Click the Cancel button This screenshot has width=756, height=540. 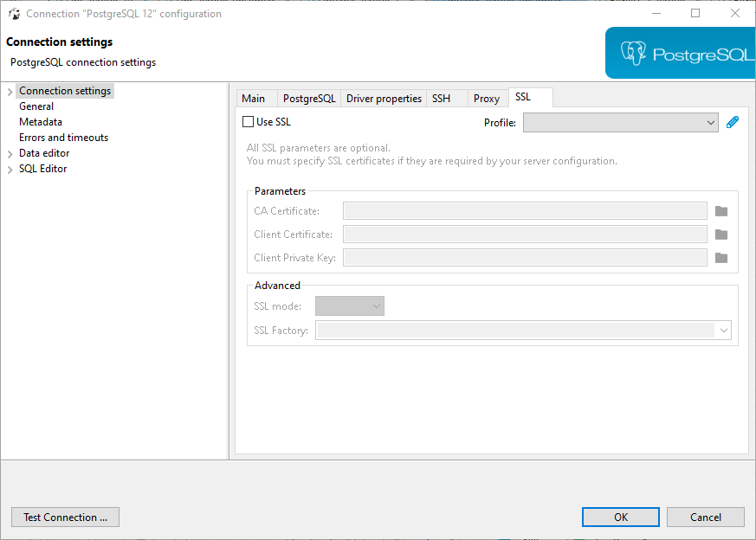(706, 517)
